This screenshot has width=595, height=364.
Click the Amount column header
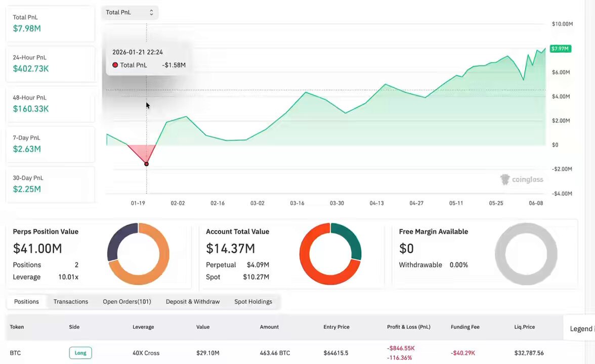pyautogui.click(x=269, y=327)
